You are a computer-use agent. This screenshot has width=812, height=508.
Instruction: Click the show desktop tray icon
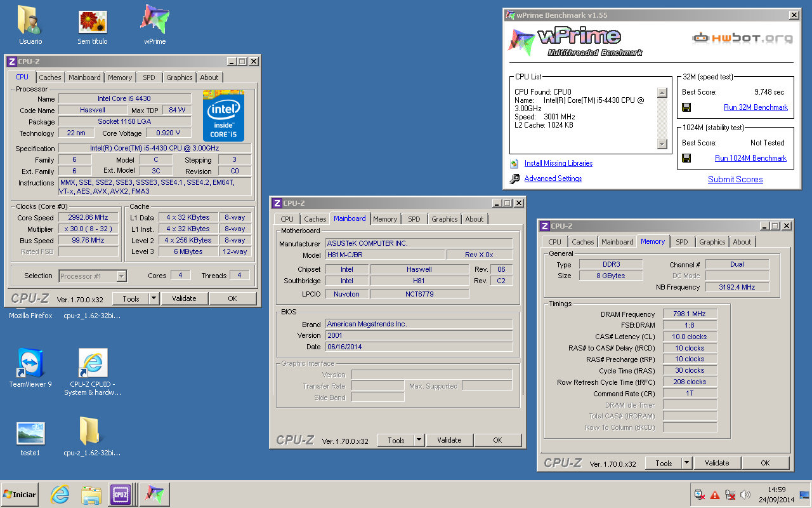[804, 495]
